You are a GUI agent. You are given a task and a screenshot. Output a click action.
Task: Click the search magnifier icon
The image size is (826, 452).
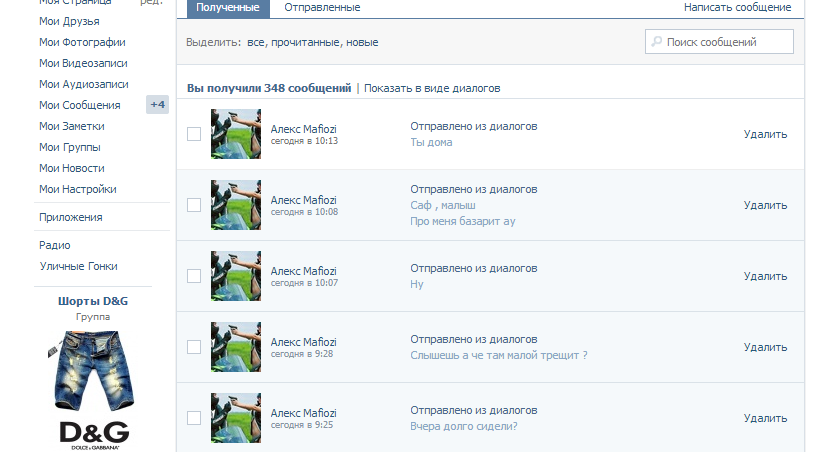[656, 42]
